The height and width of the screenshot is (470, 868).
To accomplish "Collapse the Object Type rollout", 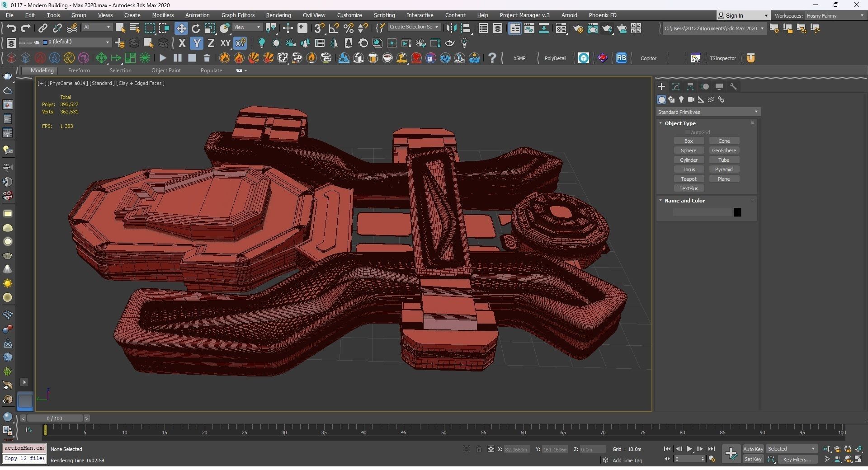I will (680, 123).
